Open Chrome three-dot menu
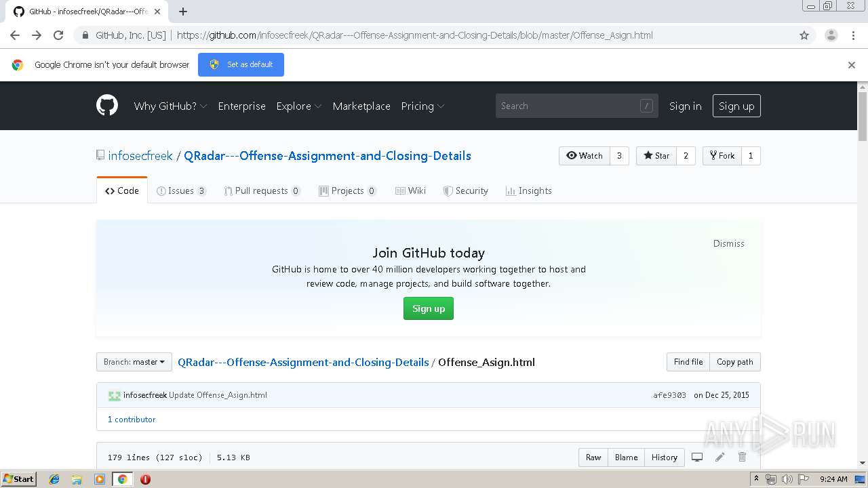868x488 pixels. coord(853,35)
